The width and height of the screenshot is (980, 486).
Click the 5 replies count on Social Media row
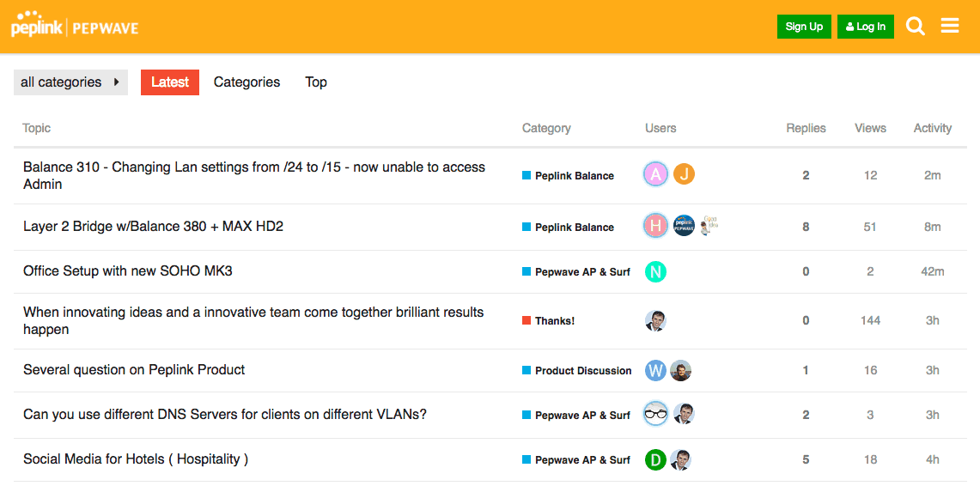[x=806, y=459]
